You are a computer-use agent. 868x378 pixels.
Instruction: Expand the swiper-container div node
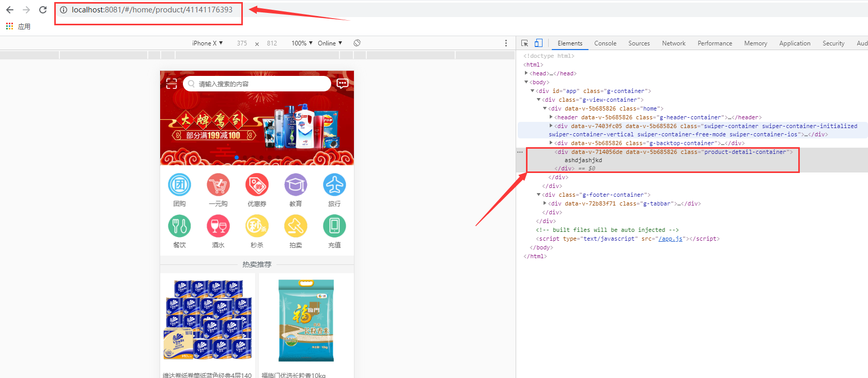[551, 126]
